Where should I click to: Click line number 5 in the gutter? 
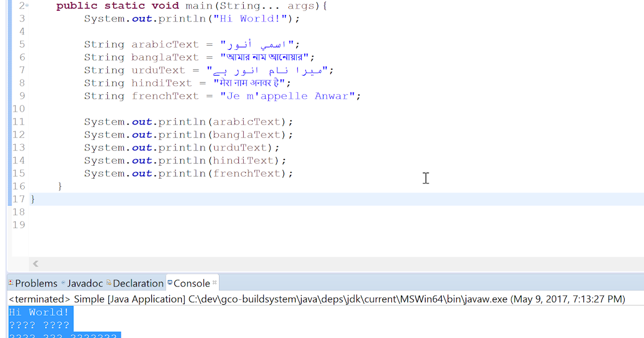pyautogui.click(x=22, y=44)
